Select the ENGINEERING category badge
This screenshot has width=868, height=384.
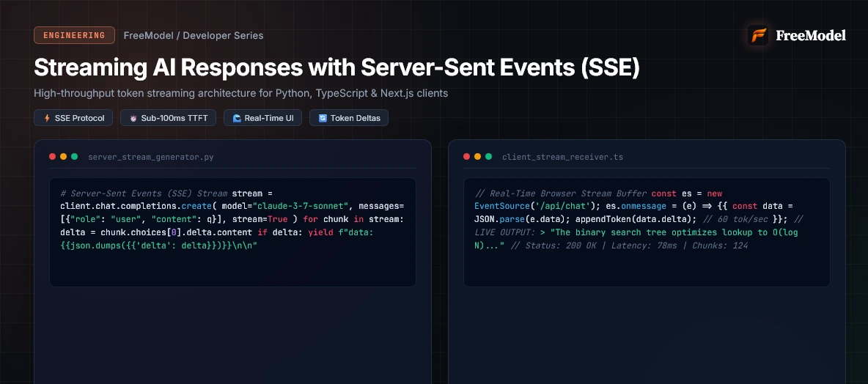74,35
